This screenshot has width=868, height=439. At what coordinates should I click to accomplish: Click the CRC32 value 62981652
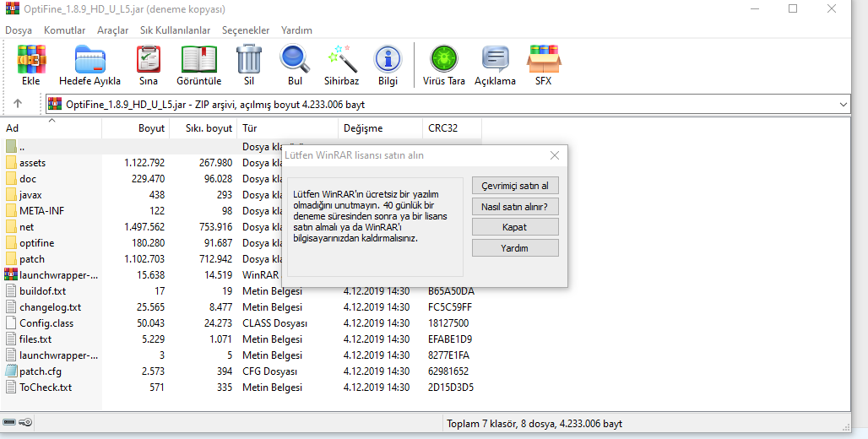tap(448, 371)
